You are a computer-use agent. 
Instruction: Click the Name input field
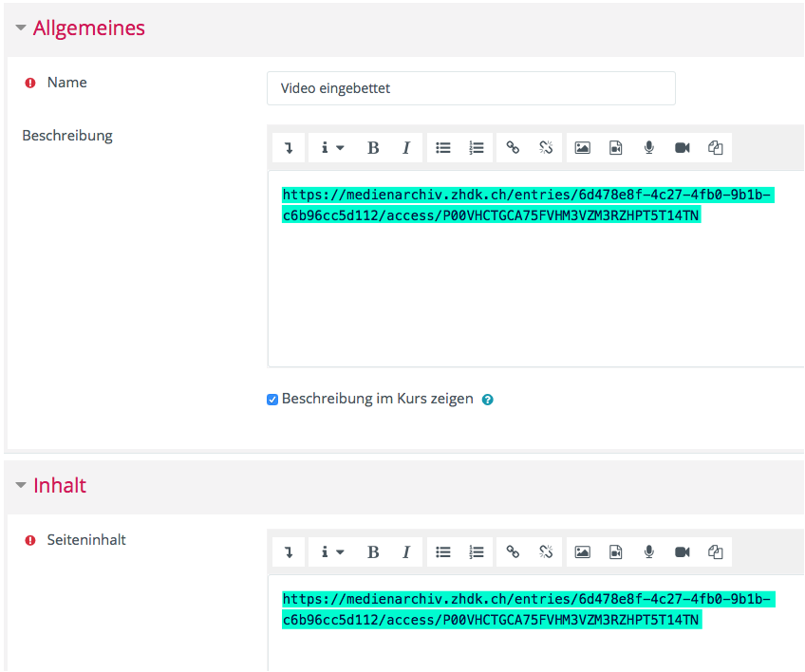point(471,88)
